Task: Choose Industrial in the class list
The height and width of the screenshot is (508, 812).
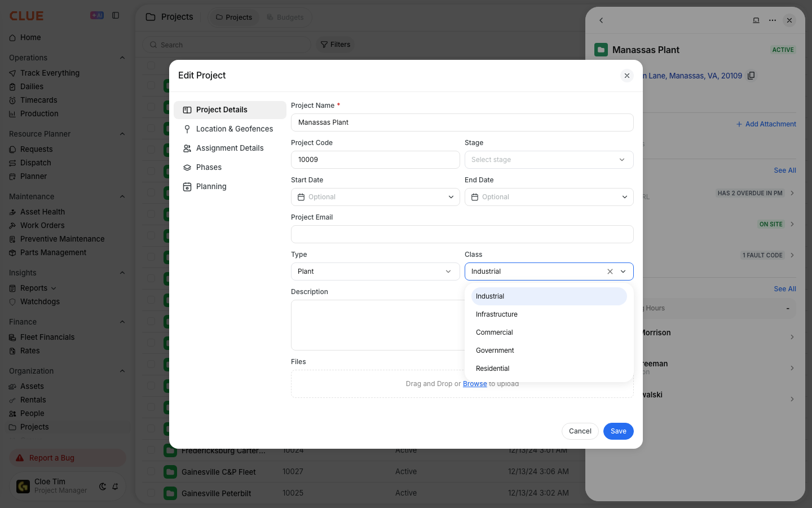Action: click(x=549, y=296)
